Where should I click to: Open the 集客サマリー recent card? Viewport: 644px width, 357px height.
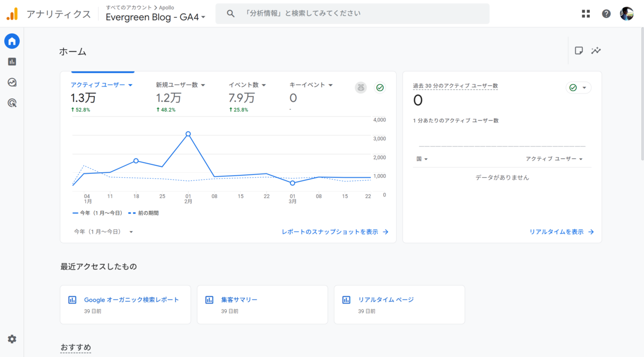coord(262,304)
